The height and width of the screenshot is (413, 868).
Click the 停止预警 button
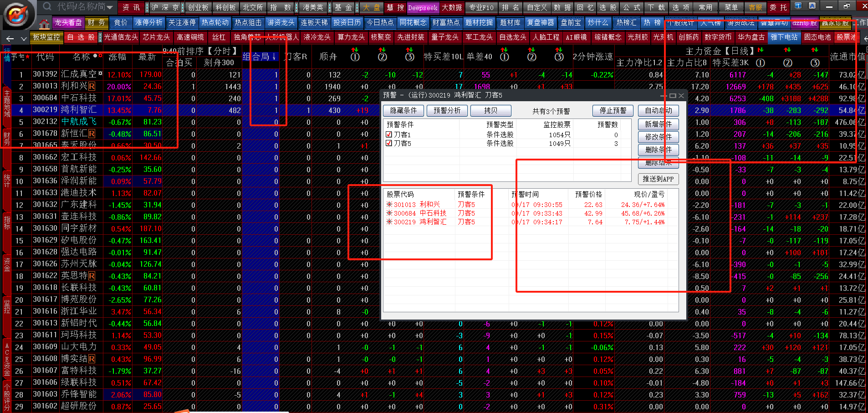(613, 111)
